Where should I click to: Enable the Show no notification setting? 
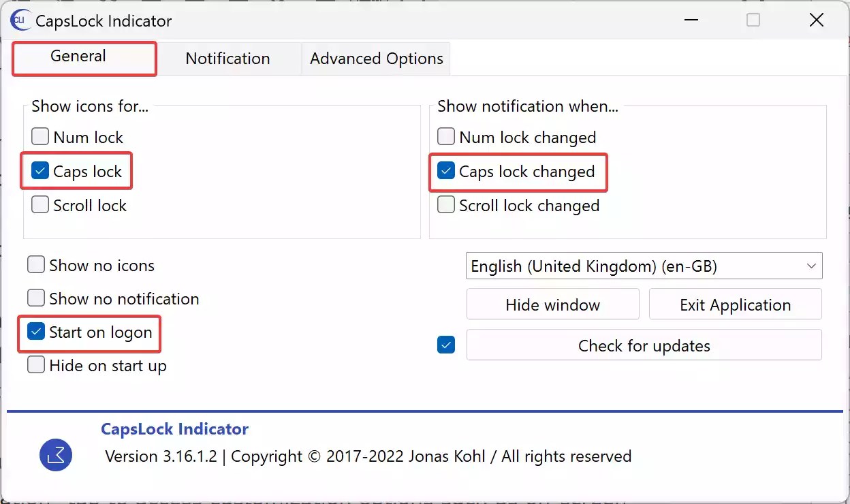[35, 298]
